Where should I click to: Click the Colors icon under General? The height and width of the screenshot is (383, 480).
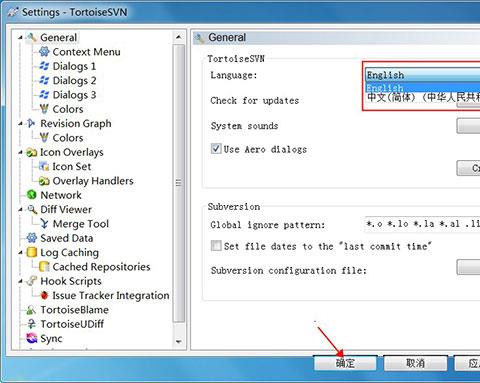coord(44,109)
